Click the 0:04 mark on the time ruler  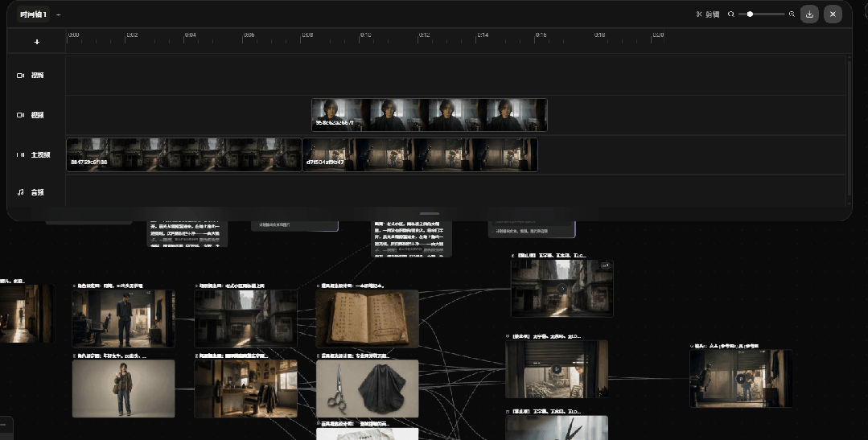190,35
